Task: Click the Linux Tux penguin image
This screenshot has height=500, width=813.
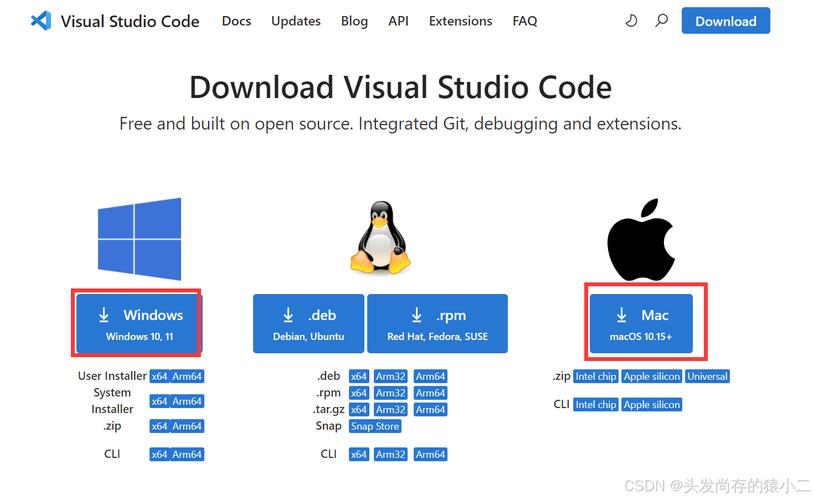Action: click(x=381, y=237)
